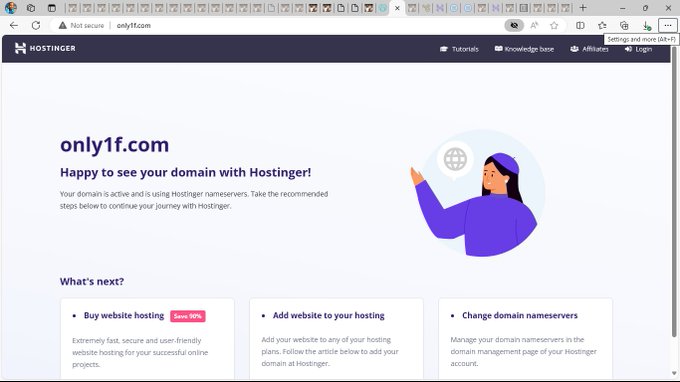Click the woman illustration image
The height and width of the screenshot is (382, 680).
[478, 193]
